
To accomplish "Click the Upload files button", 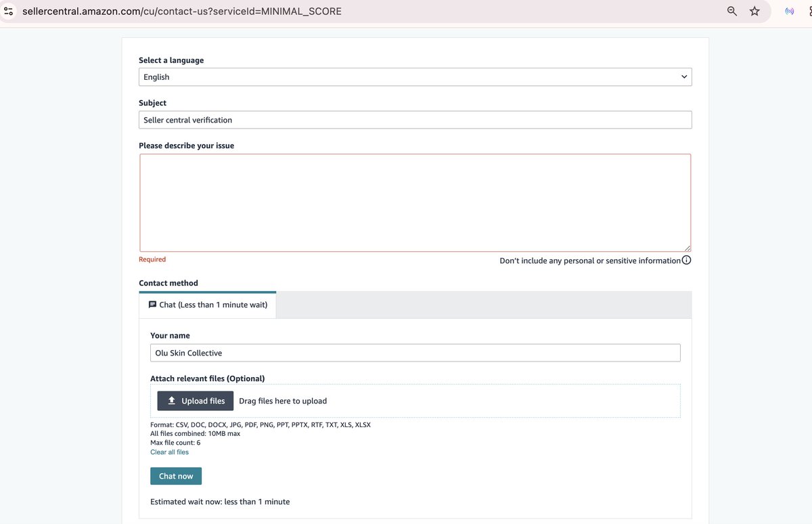I will pos(196,401).
